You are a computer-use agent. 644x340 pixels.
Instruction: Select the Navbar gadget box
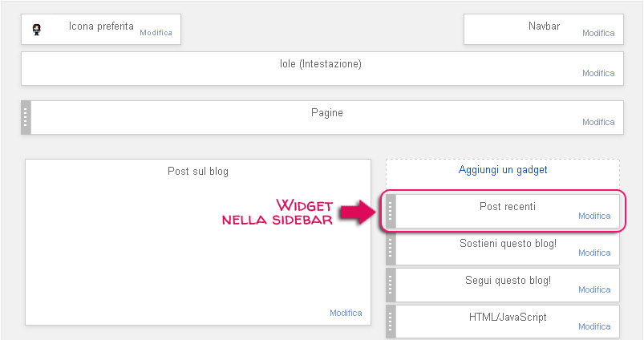[x=544, y=29]
